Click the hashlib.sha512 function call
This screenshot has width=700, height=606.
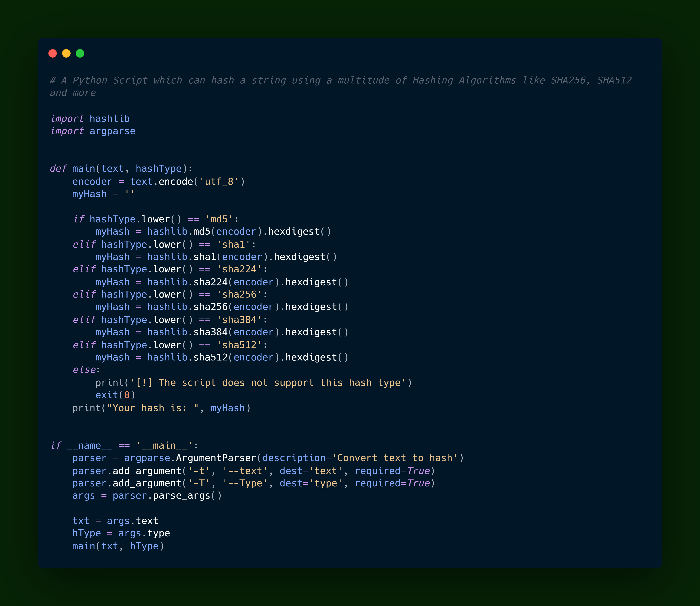click(x=210, y=357)
